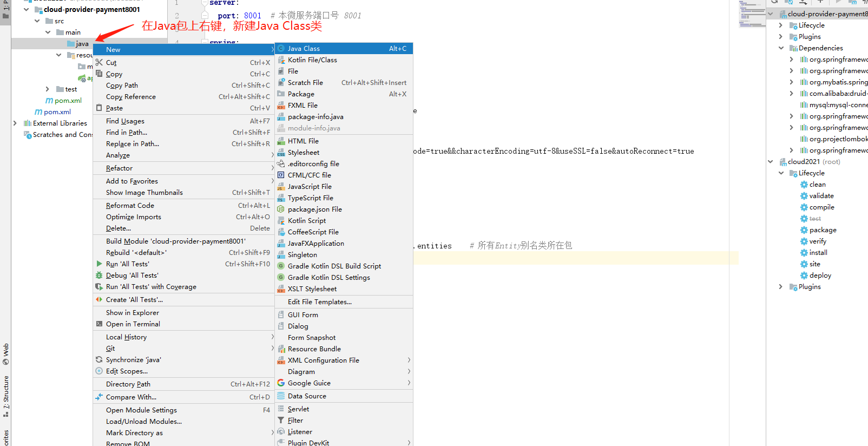
Task: Click the Filter funnel icon
Action: [281, 421]
